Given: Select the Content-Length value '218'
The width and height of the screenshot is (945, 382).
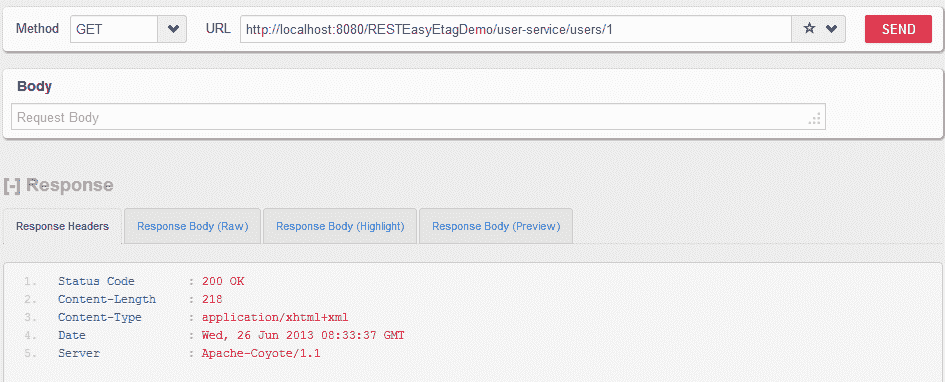Looking at the screenshot, I should tap(213, 299).
